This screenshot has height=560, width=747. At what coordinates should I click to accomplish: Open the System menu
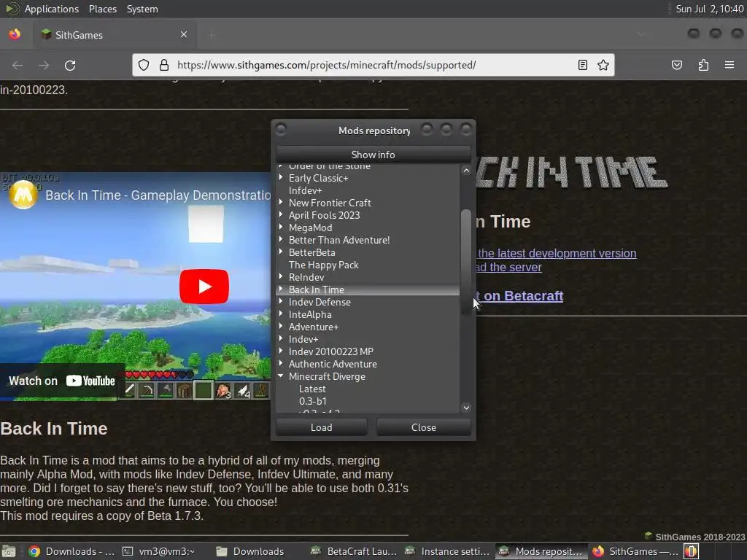coord(142,9)
